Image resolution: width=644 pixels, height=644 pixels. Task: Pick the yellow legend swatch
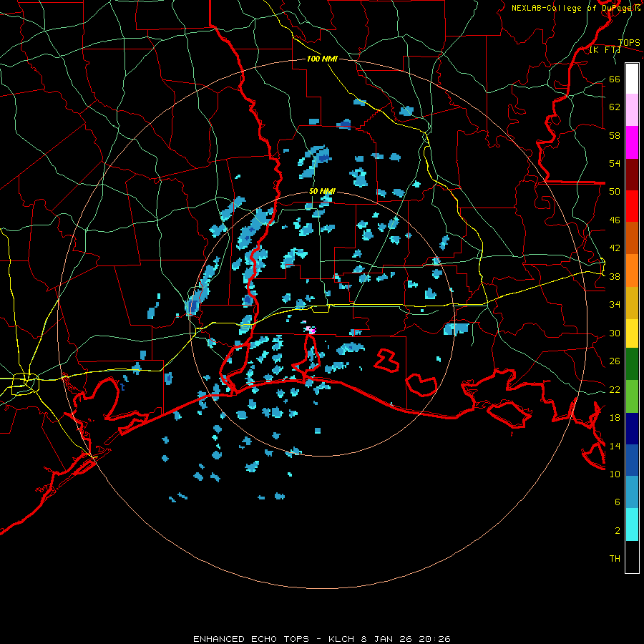(632, 333)
